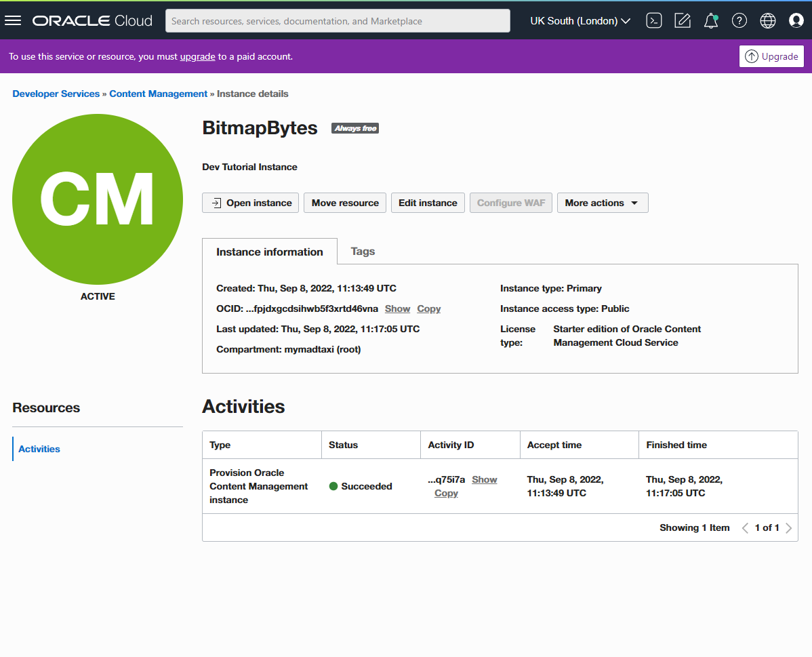Click the Upgrade button in banner
Viewport: 812px width, 657px height.
(x=771, y=56)
